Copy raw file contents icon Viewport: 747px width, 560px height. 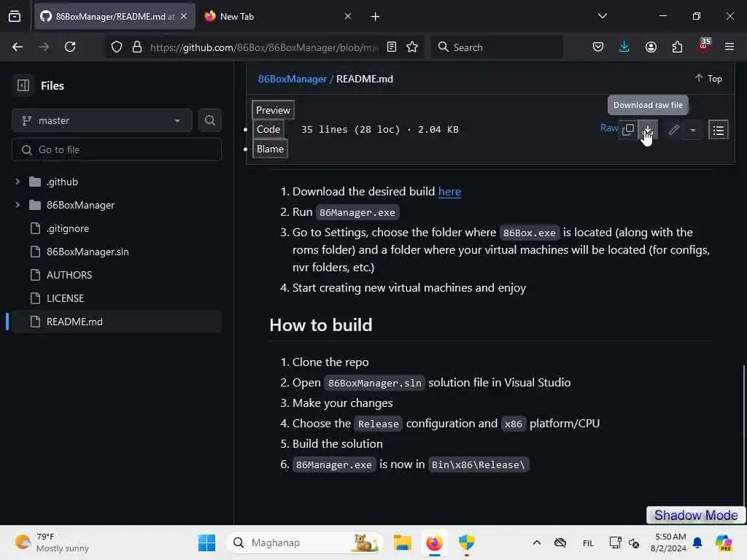tap(628, 130)
